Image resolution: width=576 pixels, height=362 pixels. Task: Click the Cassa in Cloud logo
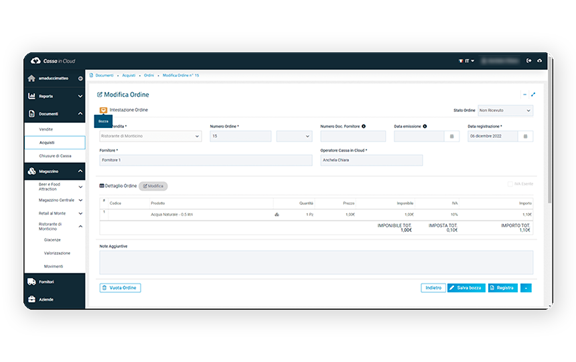[x=53, y=61]
